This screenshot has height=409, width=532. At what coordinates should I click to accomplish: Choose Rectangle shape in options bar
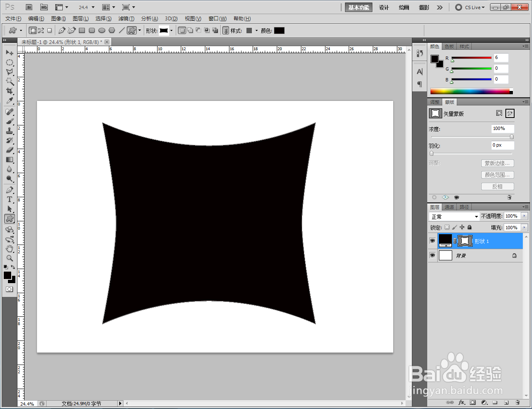pos(82,30)
